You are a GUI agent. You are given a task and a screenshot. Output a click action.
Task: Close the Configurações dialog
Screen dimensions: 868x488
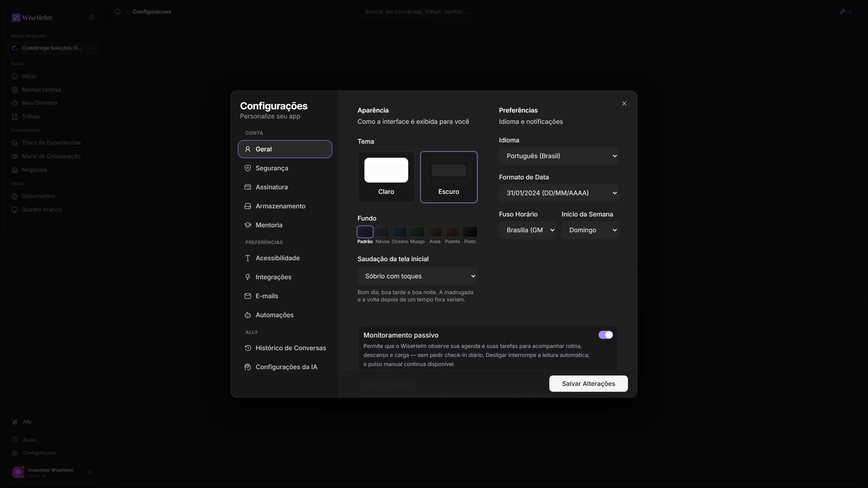(624, 103)
